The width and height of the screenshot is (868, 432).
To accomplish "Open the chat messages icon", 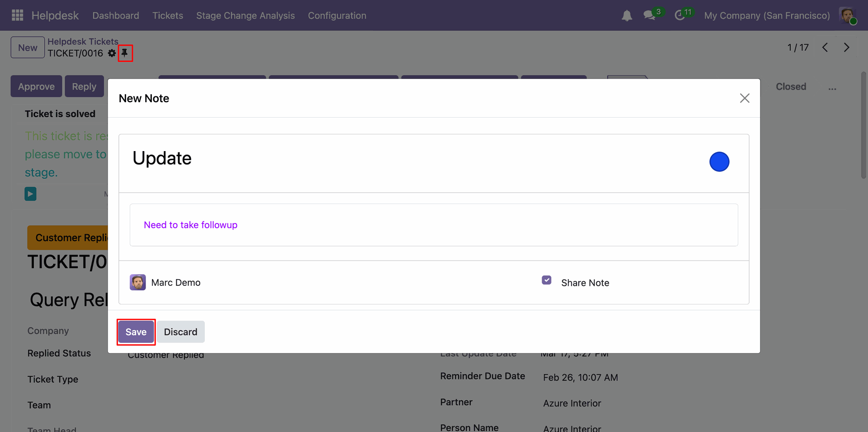I will pos(650,15).
